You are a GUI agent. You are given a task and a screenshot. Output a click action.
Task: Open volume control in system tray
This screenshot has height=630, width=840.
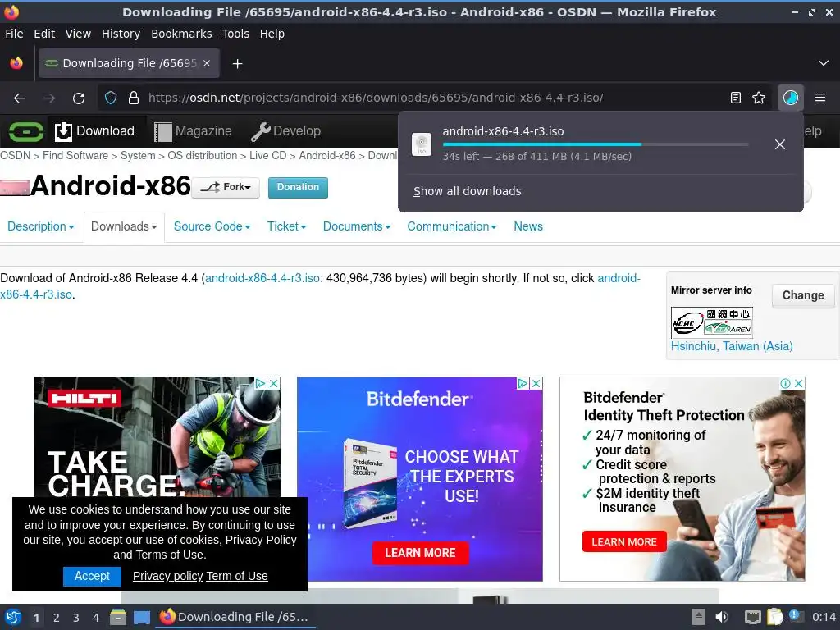click(x=722, y=617)
